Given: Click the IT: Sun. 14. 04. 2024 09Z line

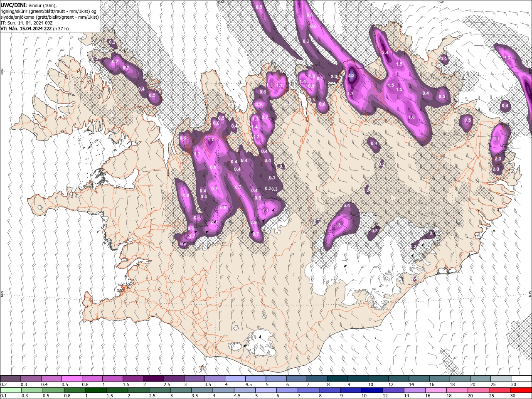Looking at the screenshot, I should [26, 23].
